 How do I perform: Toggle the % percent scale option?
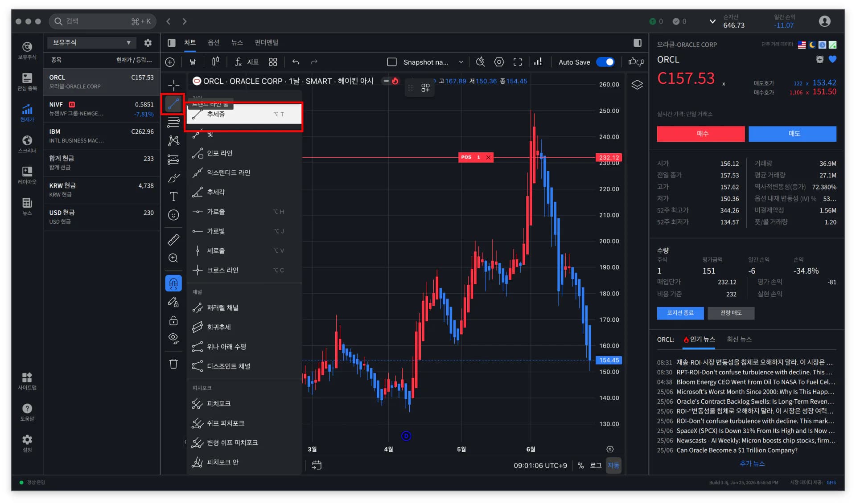pyautogui.click(x=580, y=465)
